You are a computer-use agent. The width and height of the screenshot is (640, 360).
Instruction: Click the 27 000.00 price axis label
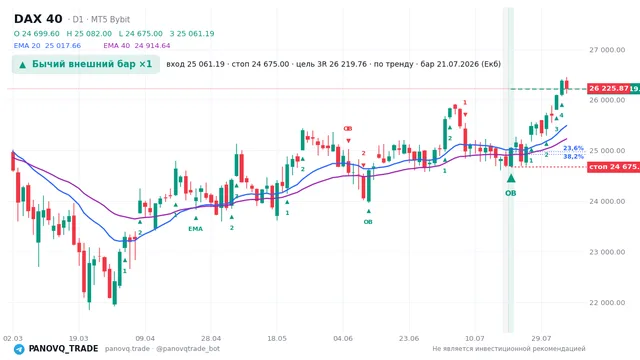[607, 50]
